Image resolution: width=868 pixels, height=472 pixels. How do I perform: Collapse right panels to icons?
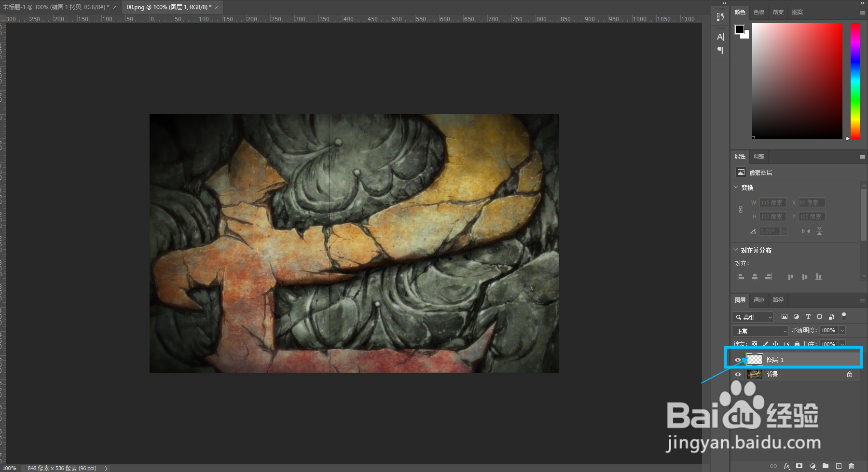tap(863, 3)
